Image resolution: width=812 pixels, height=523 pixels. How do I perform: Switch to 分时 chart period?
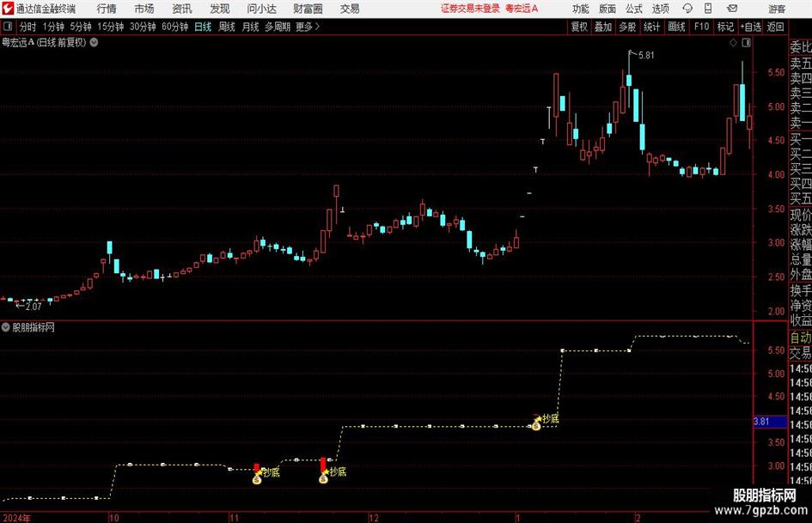pyautogui.click(x=27, y=27)
